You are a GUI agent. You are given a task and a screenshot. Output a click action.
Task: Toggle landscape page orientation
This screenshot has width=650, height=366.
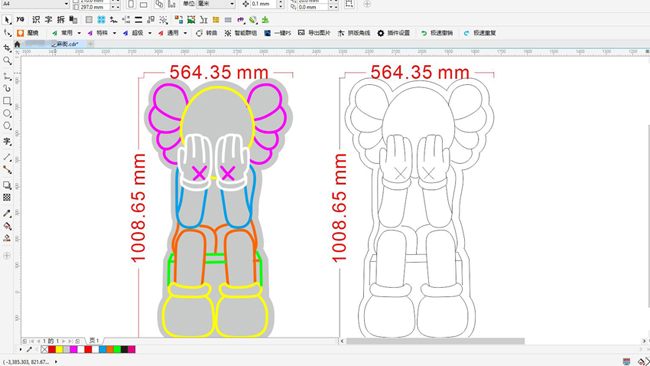coord(143,4)
